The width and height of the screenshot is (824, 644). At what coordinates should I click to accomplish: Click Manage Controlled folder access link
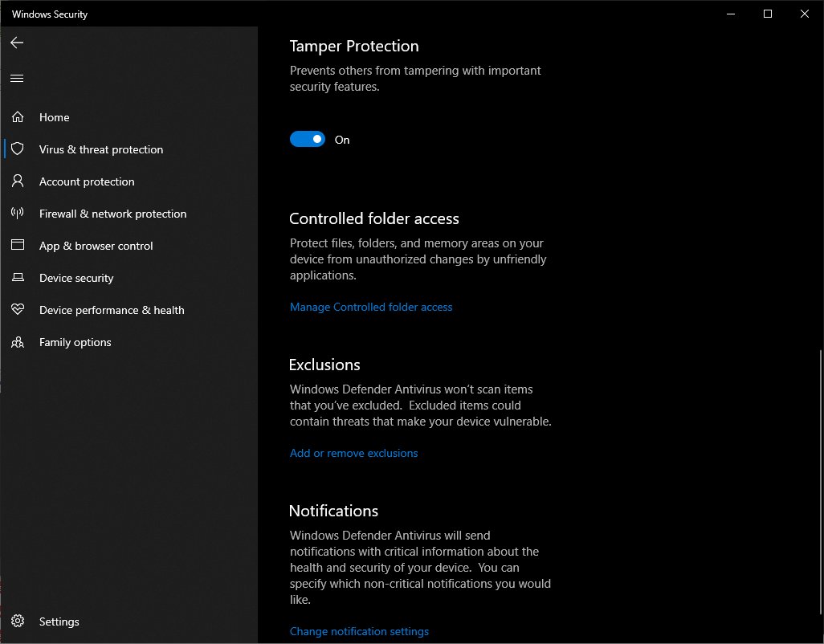[x=371, y=307]
